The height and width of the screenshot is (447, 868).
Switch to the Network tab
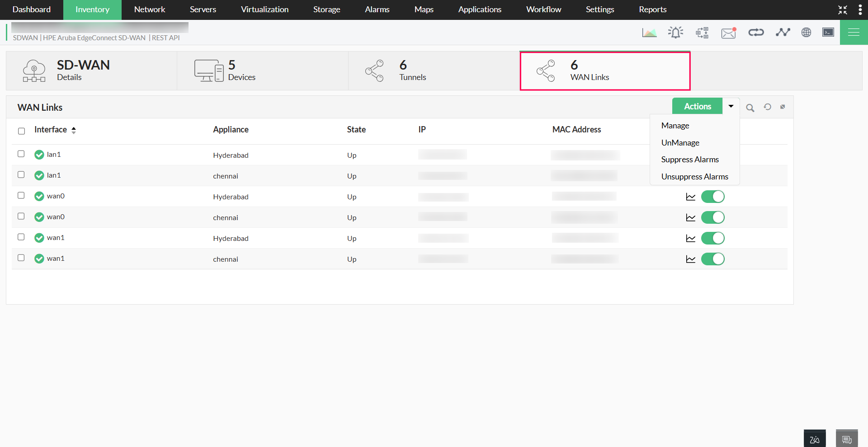coord(150,9)
